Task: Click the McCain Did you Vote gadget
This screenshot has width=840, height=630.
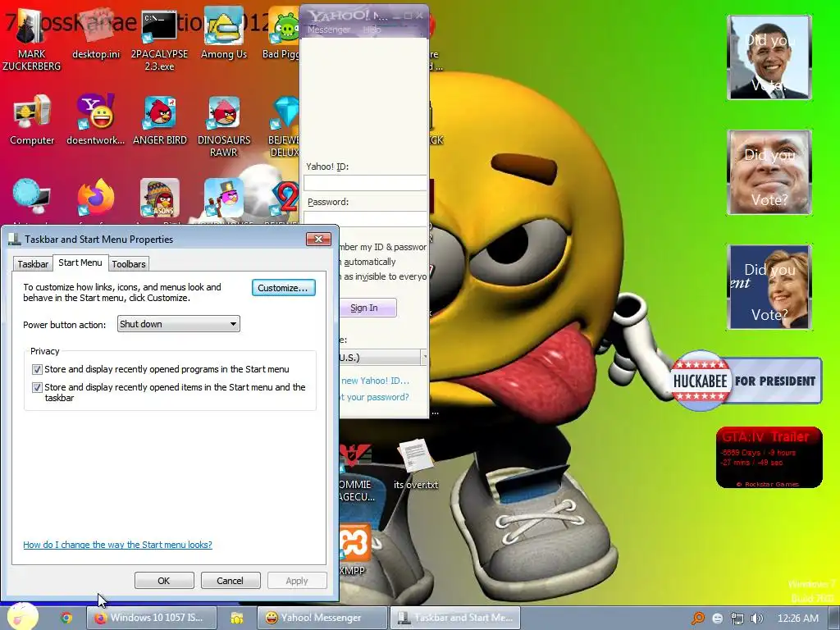Action: pos(769,172)
